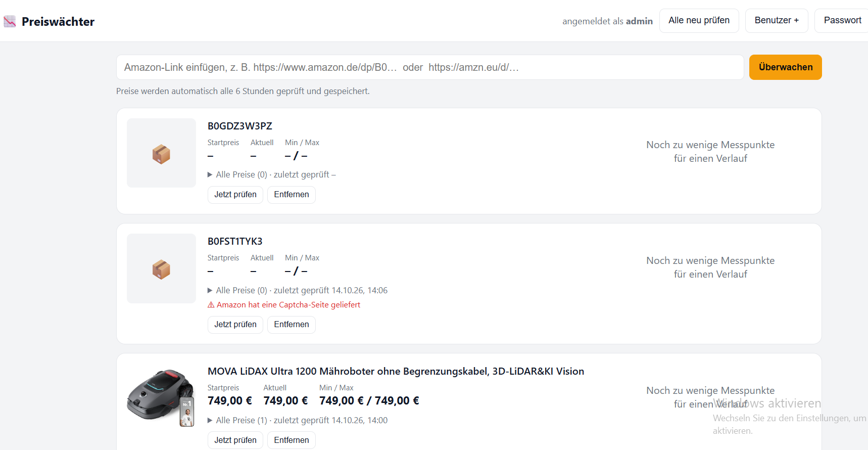The width and height of the screenshot is (868, 450).
Task: Expand Alle Preise (0) for B0GDZ3W3PZ
Action: click(271, 174)
